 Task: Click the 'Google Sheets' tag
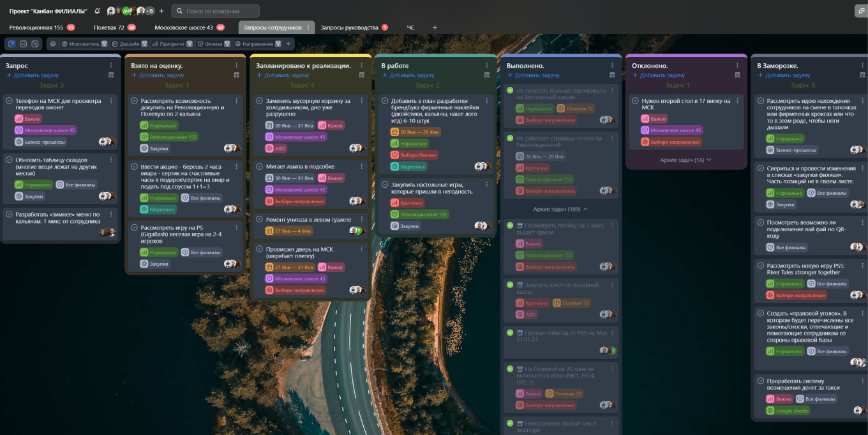click(x=787, y=411)
